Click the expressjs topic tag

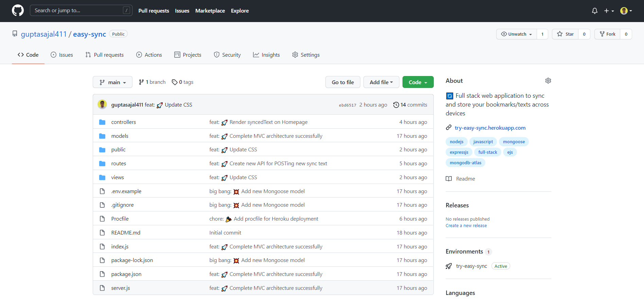pyautogui.click(x=459, y=152)
